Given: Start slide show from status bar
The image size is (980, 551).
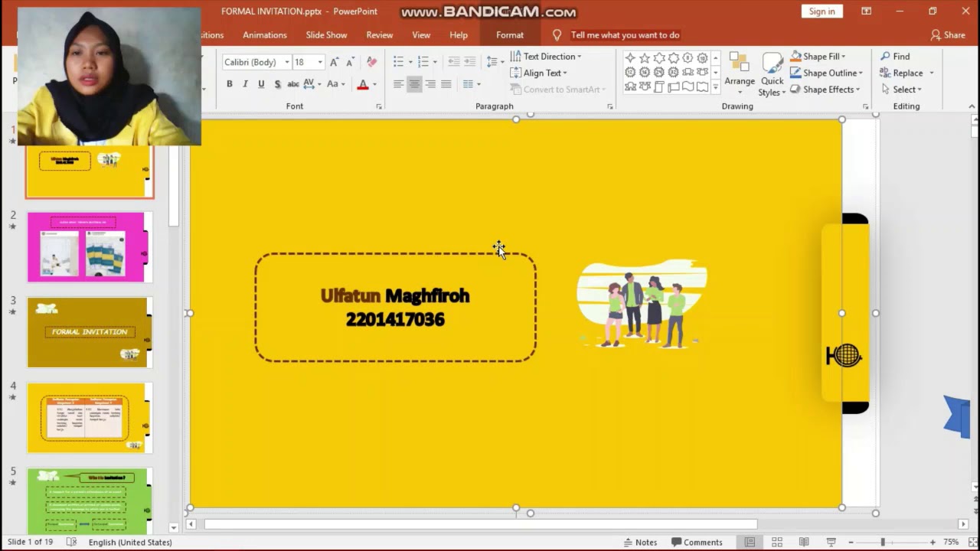Looking at the screenshot, I should coord(831,543).
